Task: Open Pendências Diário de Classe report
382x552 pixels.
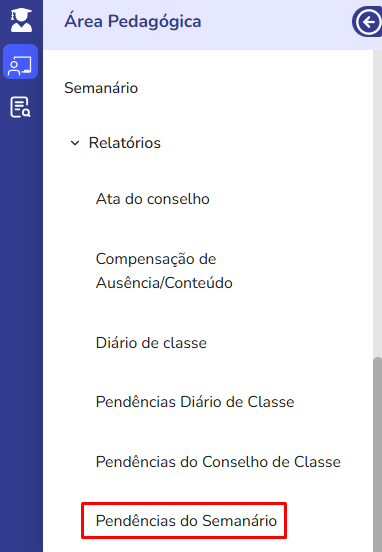Action: 195,402
